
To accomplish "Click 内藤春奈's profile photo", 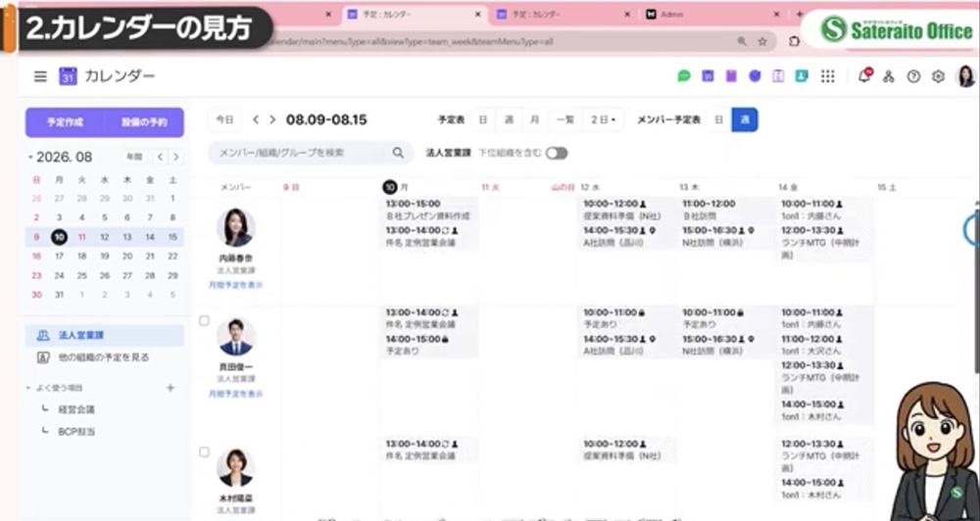I will [x=236, y=227].
